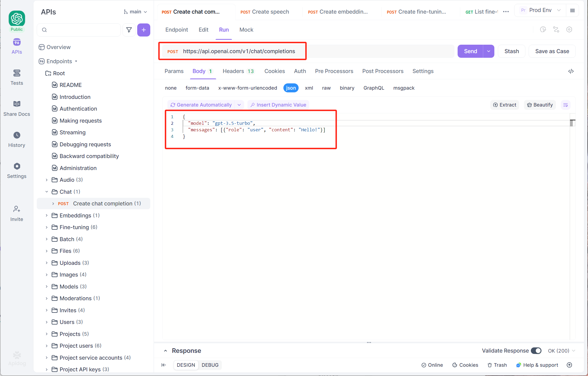Open Settings in left sidebar

(x=17, y=171)
